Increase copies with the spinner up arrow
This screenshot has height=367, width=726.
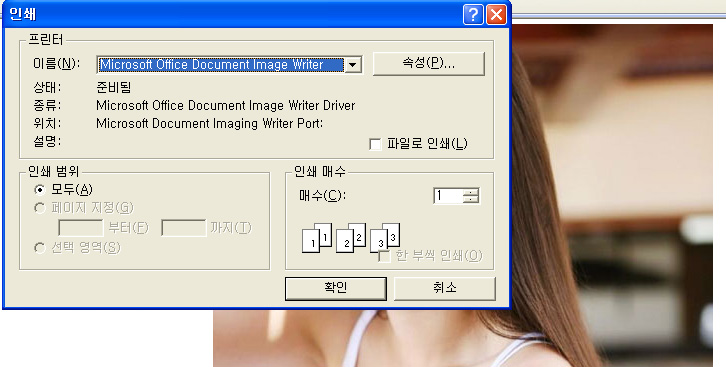point(471,192)
